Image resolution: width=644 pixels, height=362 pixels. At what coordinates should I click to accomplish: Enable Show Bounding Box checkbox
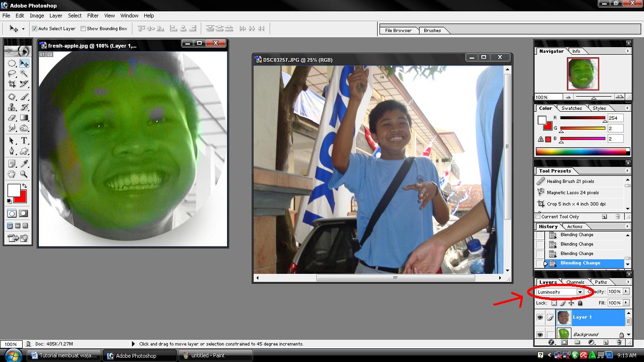[83, 28]
